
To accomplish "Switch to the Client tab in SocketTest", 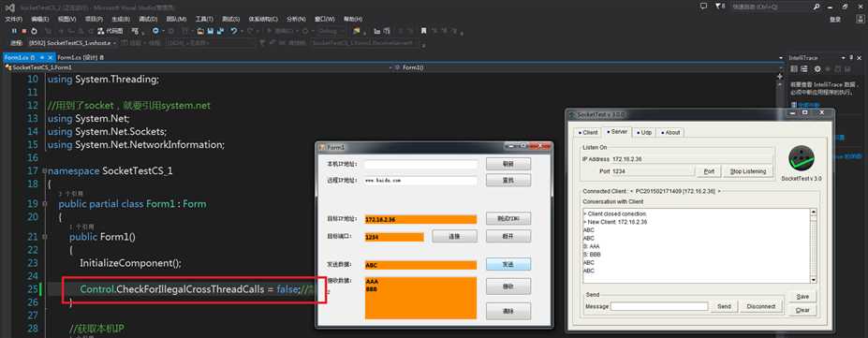I will point(588,132).
